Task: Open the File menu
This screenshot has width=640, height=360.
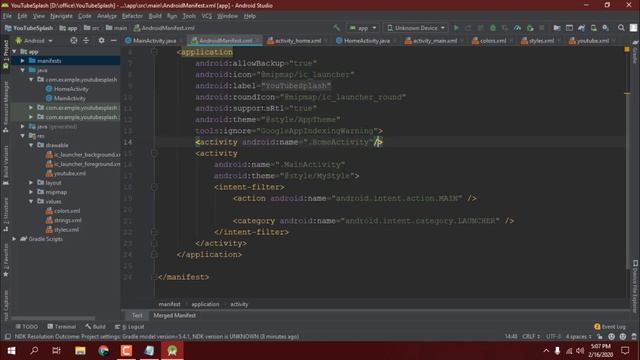Action: 7,16
